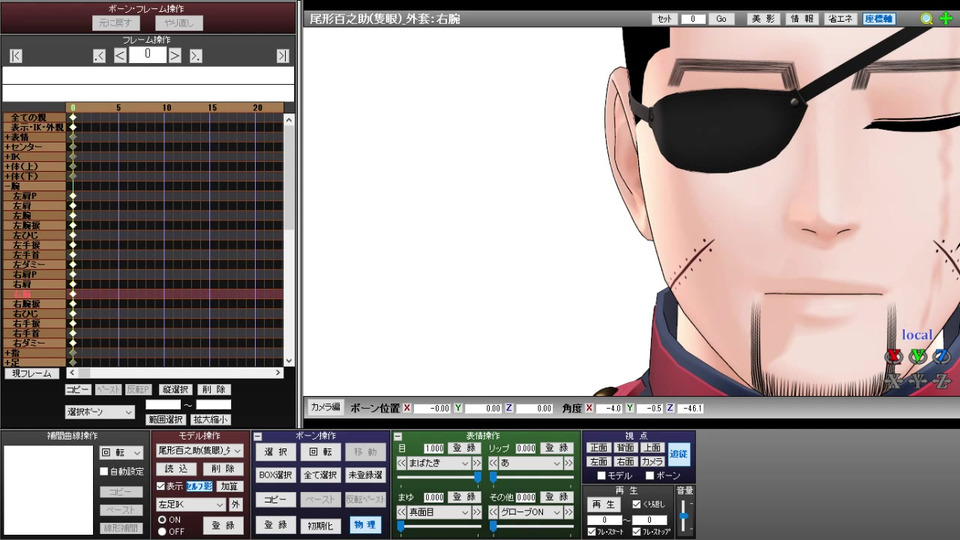The width and height of the screenshot is (960, 540).
Task: Previous eye morph with << next to まばたき
Action: pos(402,463)
